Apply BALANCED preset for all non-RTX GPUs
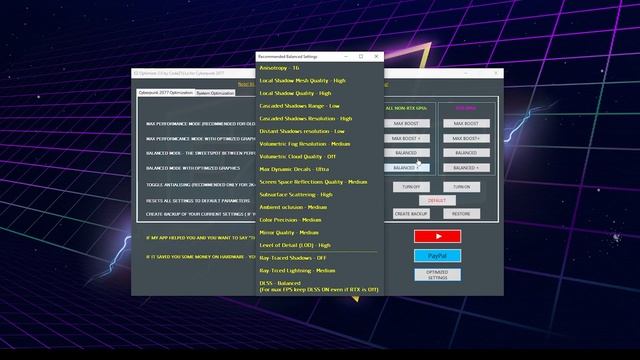The image size is (640, 360). click(407, 153)
